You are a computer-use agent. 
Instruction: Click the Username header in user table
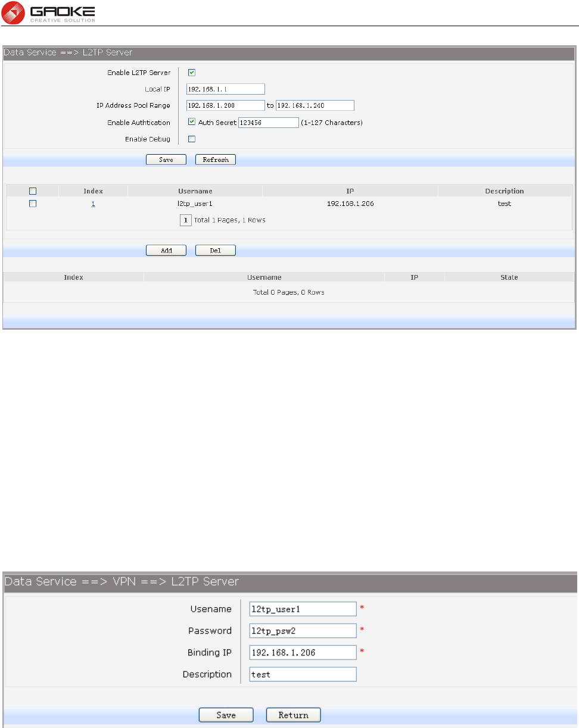(195, 191)
